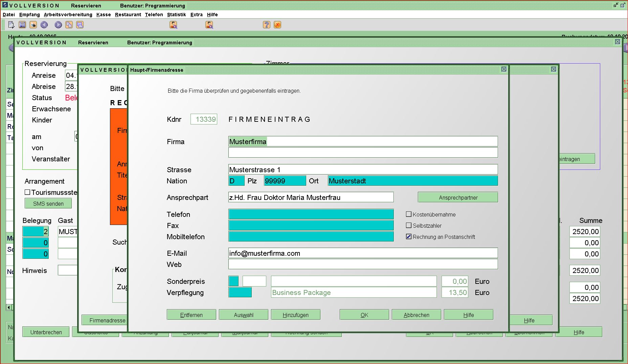Image resolution: width=628 pixels, height=364 pixels.
Task: Click the print toolbar icon
Action: tap(33, 25)
